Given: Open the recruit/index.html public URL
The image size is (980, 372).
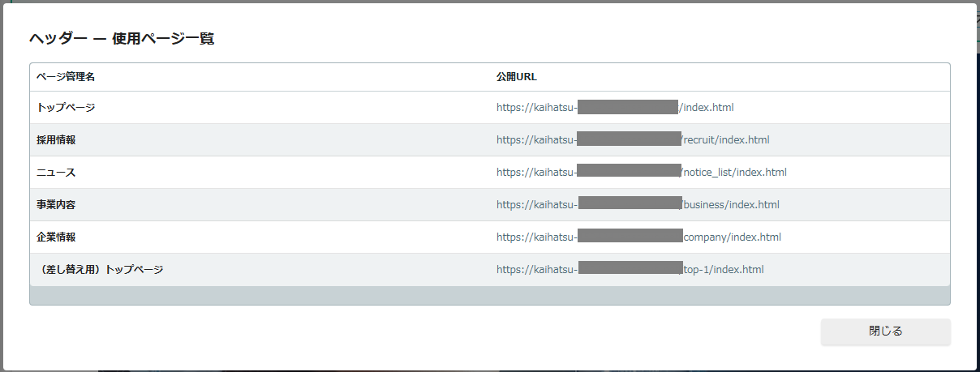Looking at the screenshot, I should (633, 139).
